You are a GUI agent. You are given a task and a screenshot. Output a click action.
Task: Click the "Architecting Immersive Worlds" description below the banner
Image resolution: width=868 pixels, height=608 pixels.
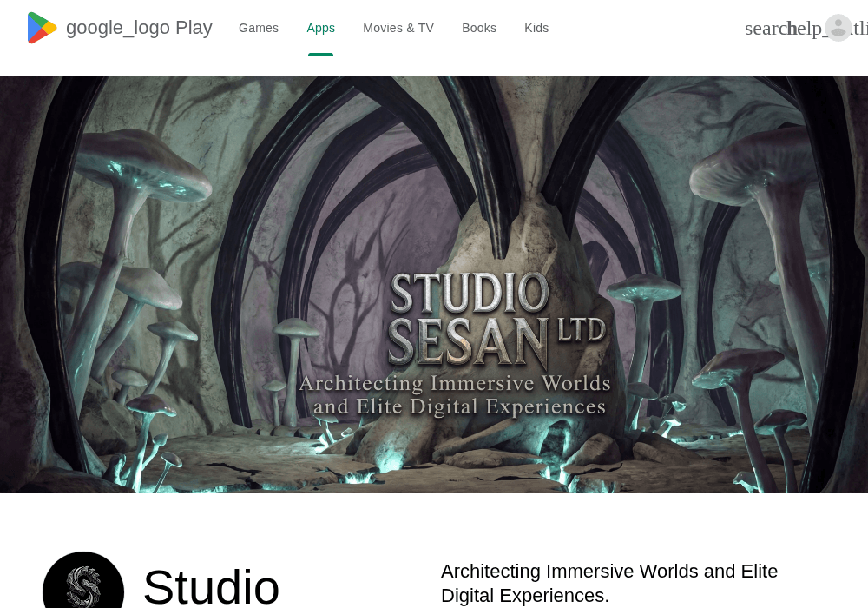(x=609, y=583)
